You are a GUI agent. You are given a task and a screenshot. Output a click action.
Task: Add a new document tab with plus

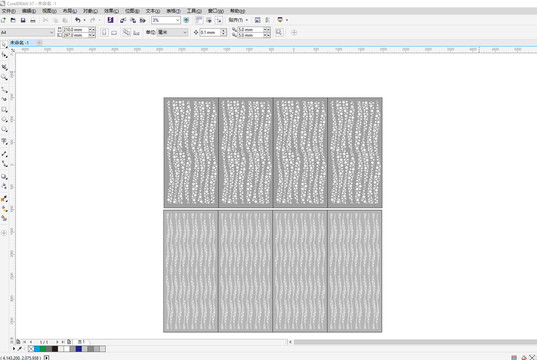tap(39, 43)
